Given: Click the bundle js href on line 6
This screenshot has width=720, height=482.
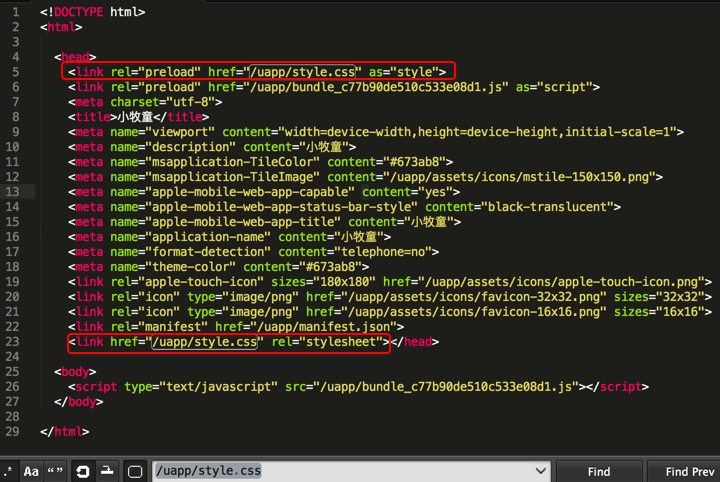Looking at the screenshot, I should click(358, 87).
